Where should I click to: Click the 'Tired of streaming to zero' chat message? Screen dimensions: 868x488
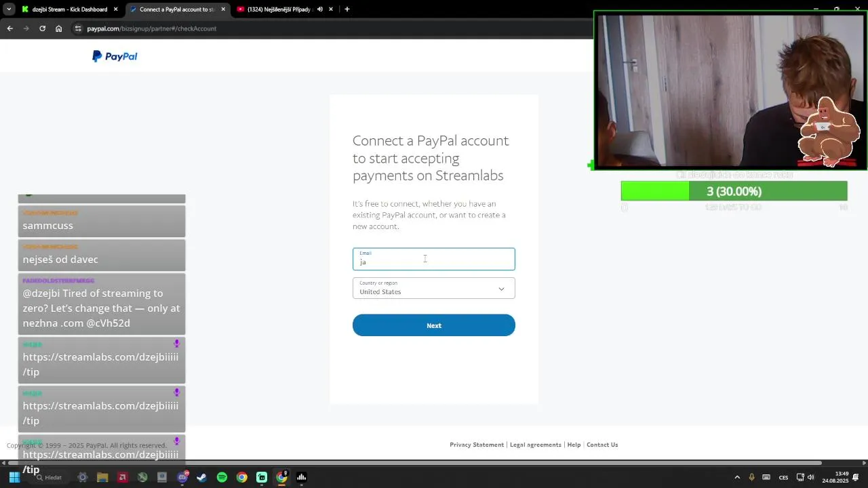pos(102,304)
